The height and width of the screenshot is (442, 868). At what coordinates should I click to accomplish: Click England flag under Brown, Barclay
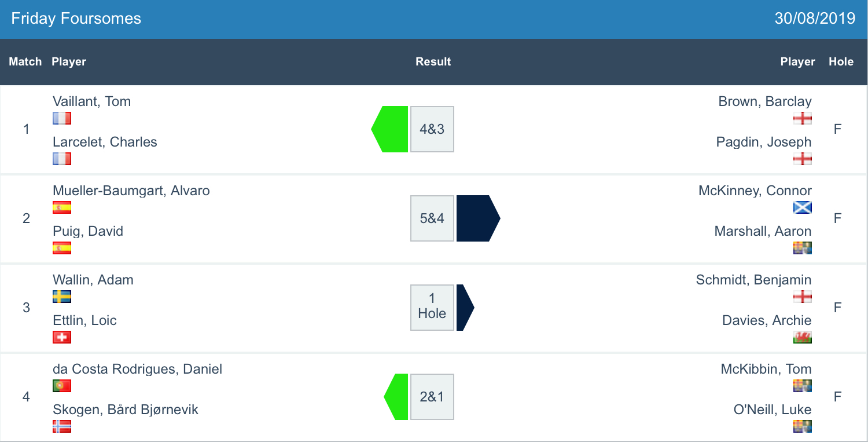803,118
